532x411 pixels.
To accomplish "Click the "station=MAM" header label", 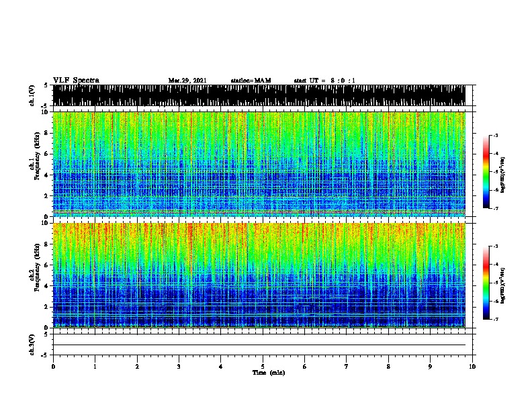I will coord(251,81).
